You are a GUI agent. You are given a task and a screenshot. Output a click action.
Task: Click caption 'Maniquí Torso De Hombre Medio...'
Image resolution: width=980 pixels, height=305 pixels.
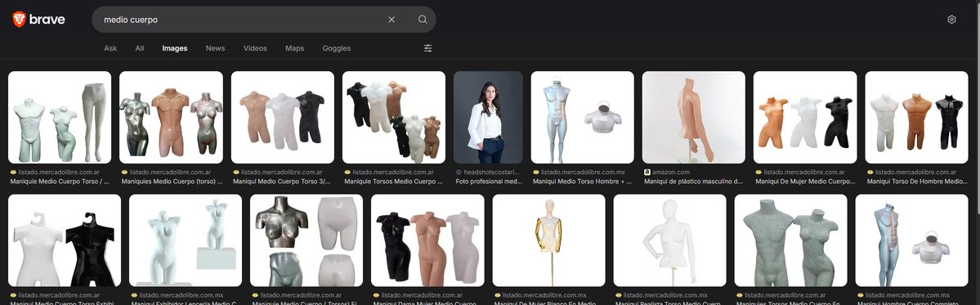click(916, 182)
